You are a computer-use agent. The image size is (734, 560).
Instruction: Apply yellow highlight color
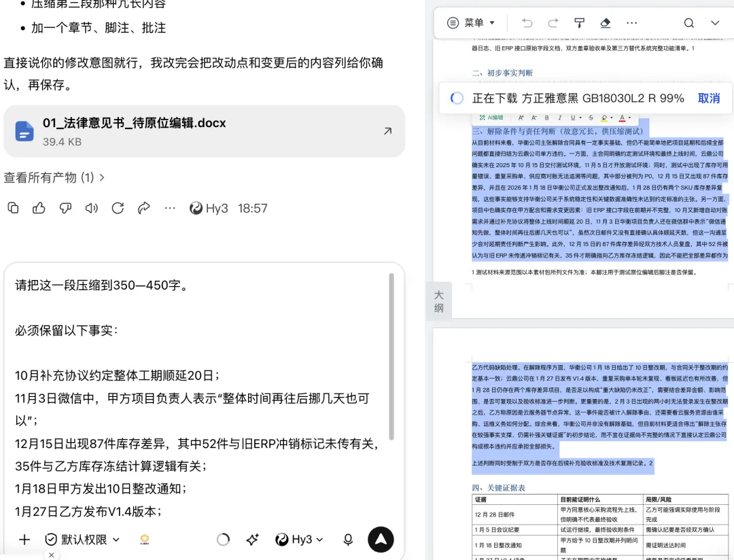[x=604, y=118]
